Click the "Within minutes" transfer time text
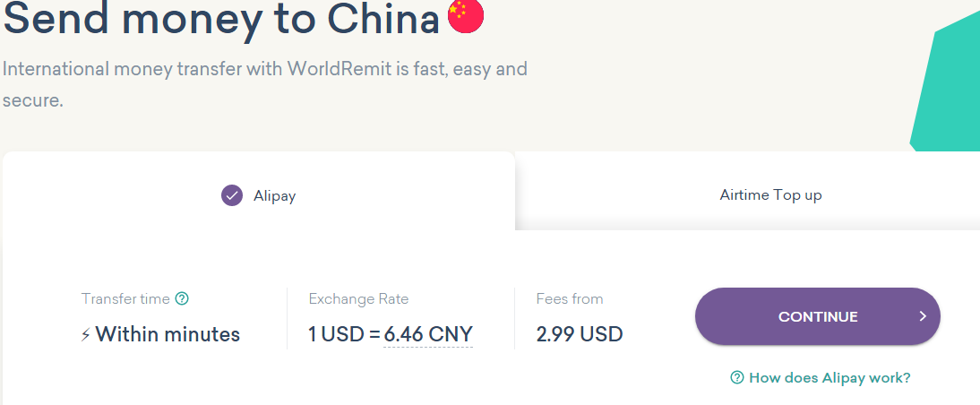Image resolution: width=980 pixels, height=405 pixels. [x=168, y=335]
